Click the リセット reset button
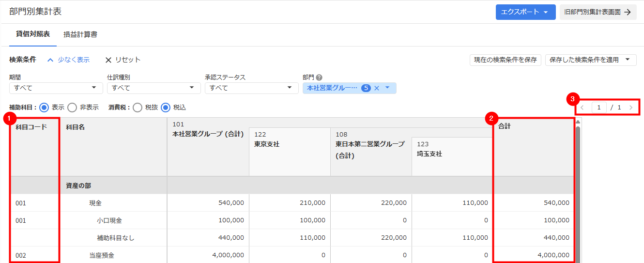This screenshot has height=263, width=644. (x=123, y=60)
